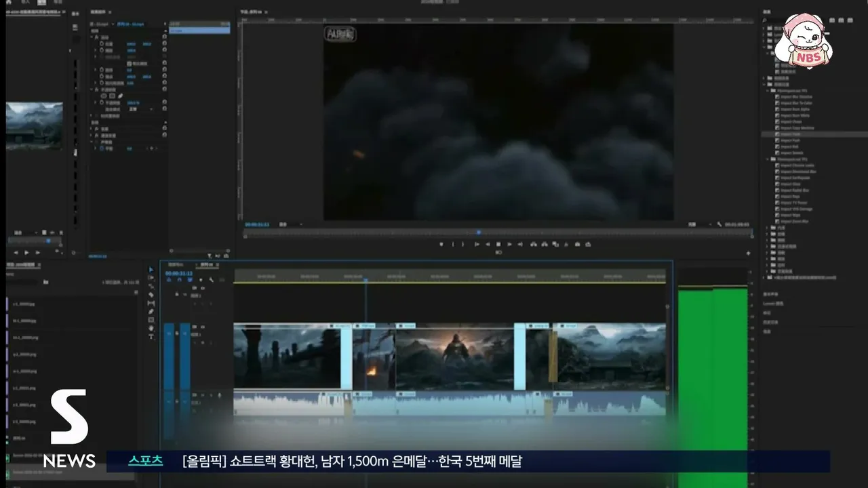Mute audio track A1
Viewport: 868px width, 488px height.
coord(203,394)
